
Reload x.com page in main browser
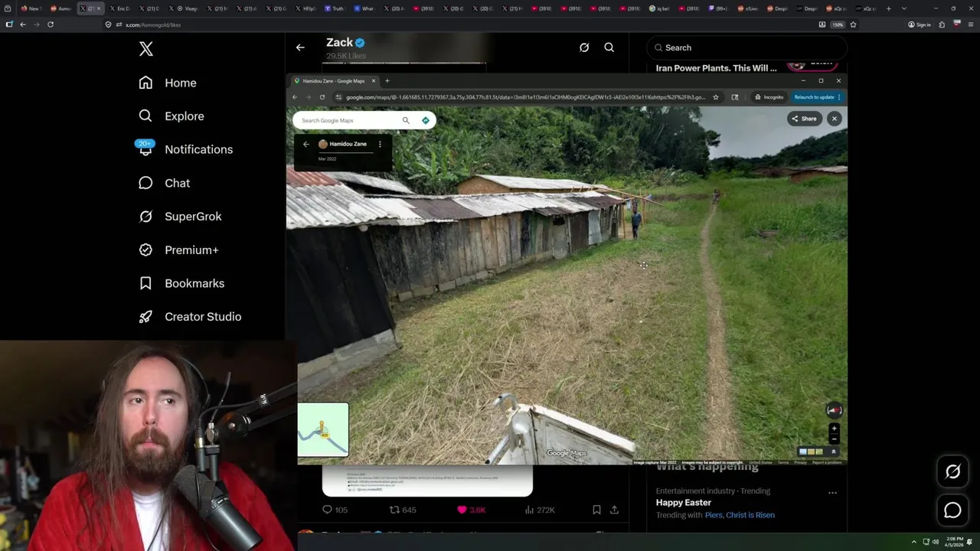tap(51, 24)
